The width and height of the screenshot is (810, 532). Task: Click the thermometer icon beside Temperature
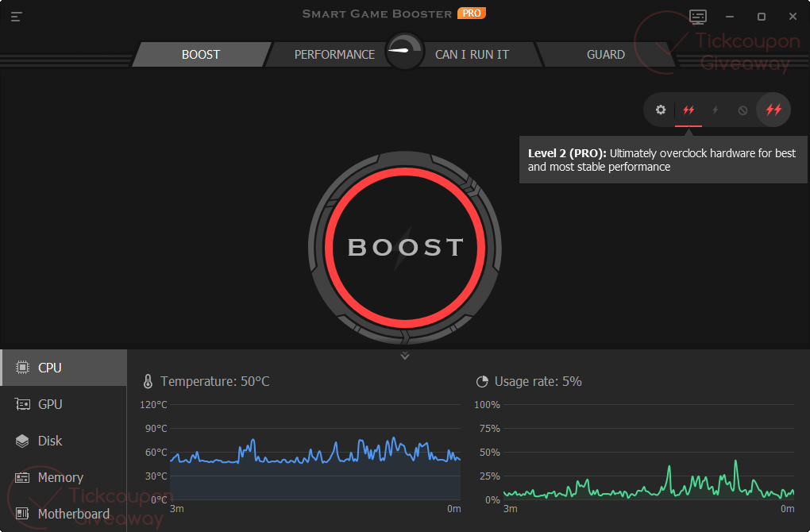(x=148, y=382)
